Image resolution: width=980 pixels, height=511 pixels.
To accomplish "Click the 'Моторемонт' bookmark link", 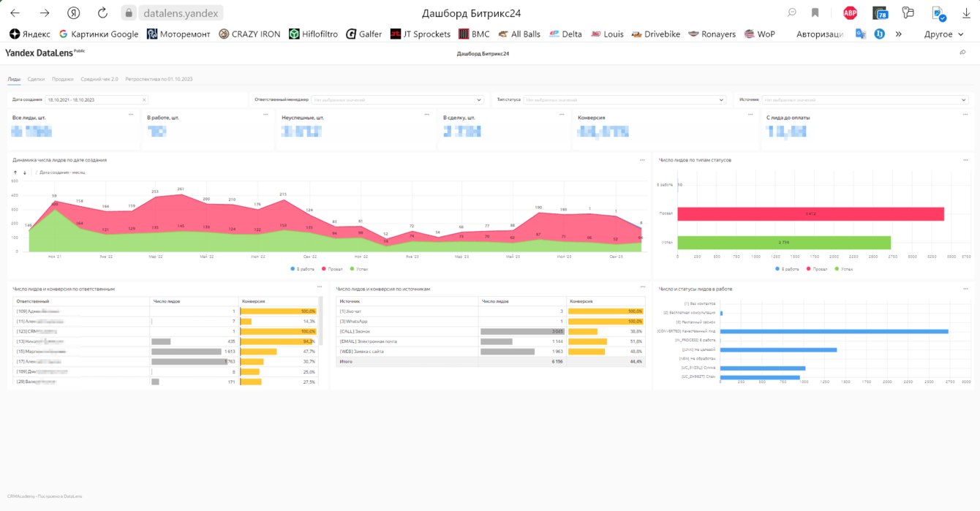I will coord(178,34).
